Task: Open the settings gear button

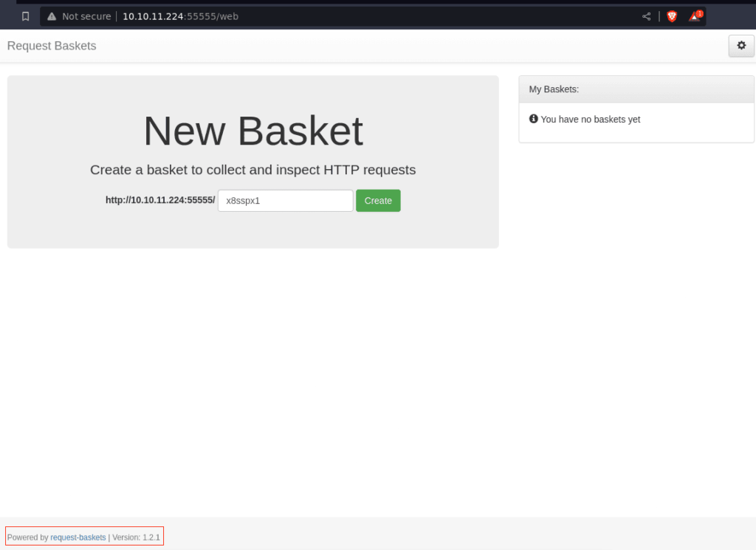Action: point(741,46)
